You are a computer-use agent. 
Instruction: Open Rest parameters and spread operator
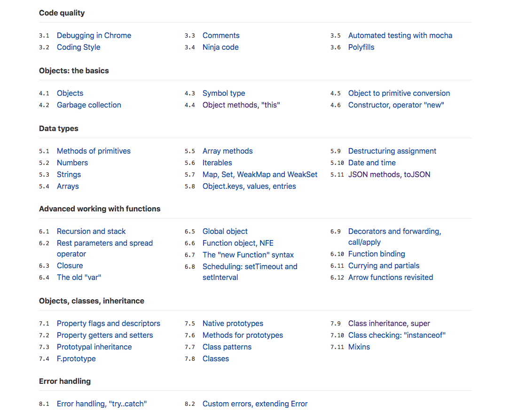(x=105, y=249)
